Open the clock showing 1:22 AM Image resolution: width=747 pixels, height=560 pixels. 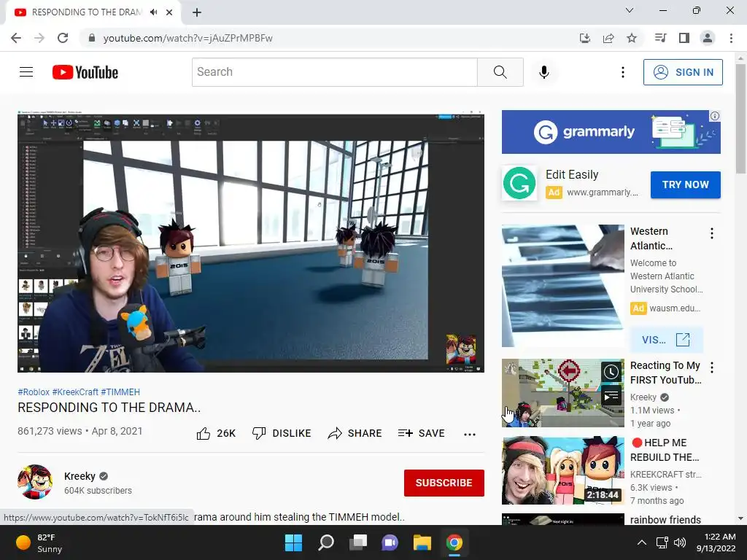point(716,542)
